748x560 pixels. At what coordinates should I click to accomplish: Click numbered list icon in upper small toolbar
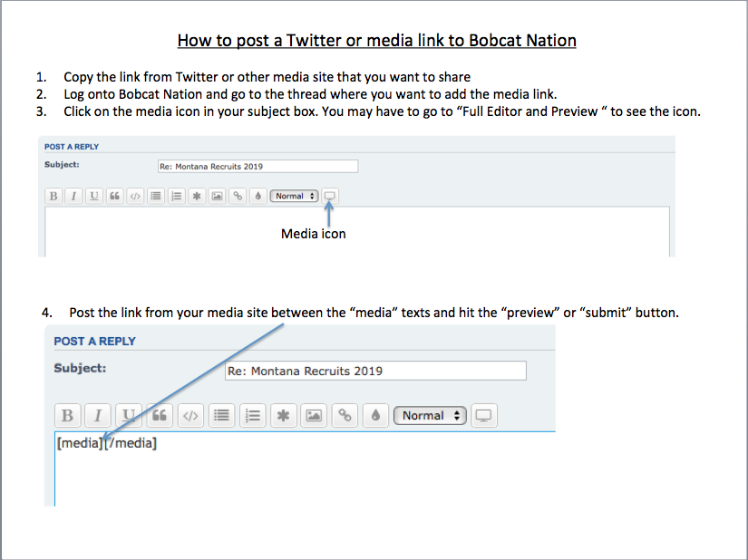click(x=176, y=196)
